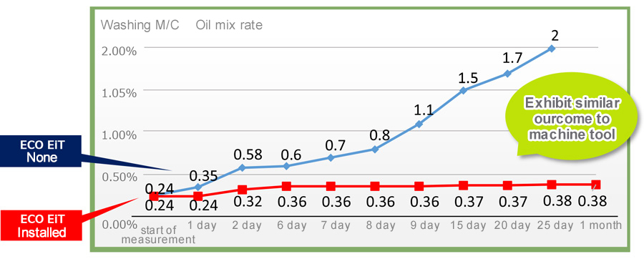Image resolution: width=644 pixels, height=259 pixels.
Task: Click the 0.37 label above "20 day"
Action: (x=513, y=202)
